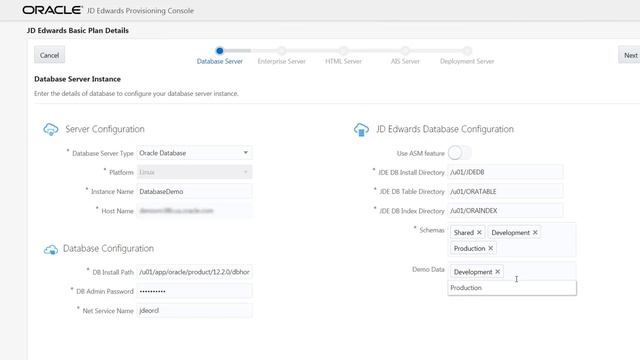Click the Shared schema tag label

(464, 232)
